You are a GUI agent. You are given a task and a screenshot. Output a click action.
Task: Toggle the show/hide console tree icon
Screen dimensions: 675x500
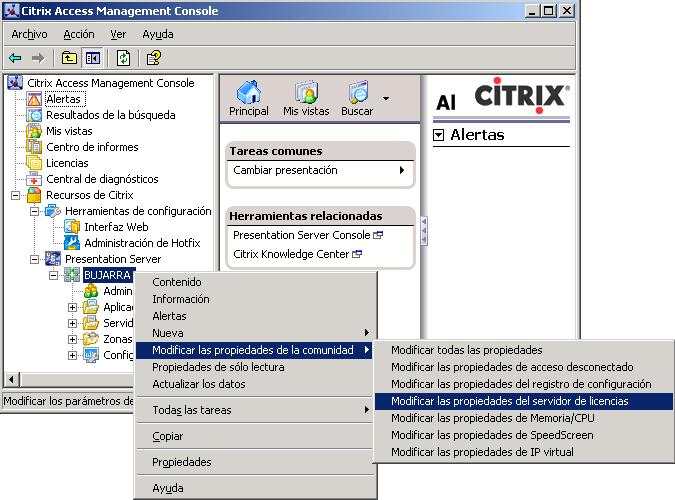point(93,58)
